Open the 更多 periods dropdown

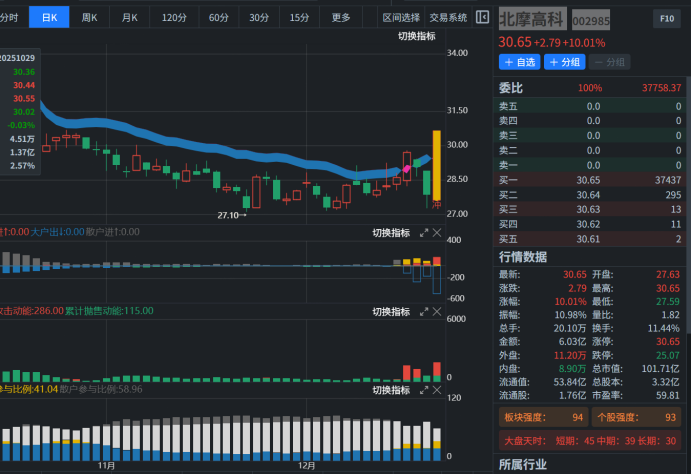(342, 17)
